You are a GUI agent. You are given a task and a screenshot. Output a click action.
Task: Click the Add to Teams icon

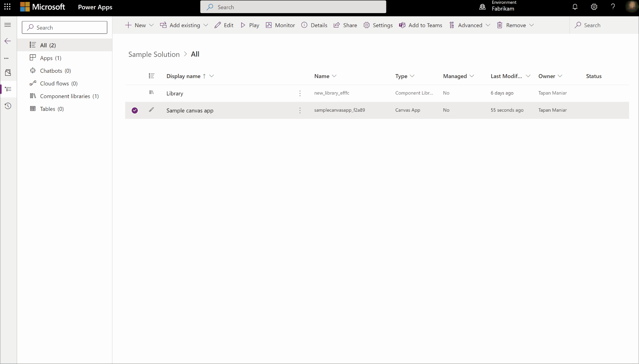401,25
